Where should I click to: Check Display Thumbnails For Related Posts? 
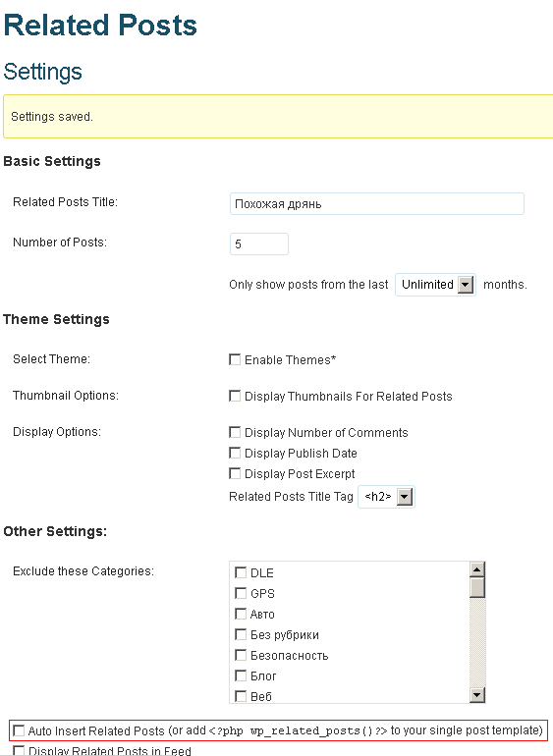235,396
